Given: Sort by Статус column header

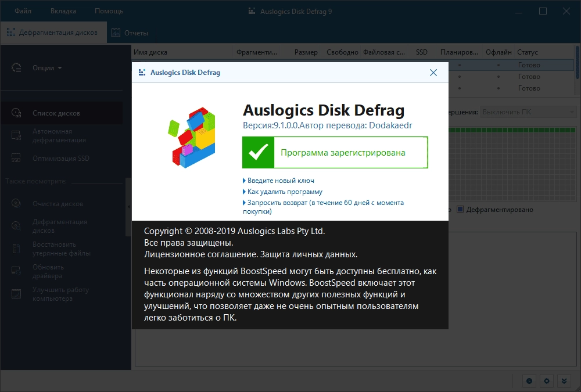Looking at the screenshot, I should click(528, 52).
